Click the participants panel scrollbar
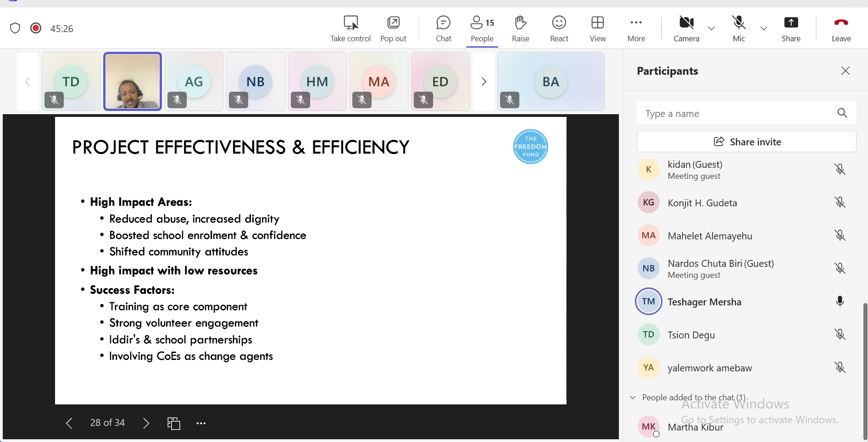Viewport: 868px width, 442px height. pyautogui.click(x=865, y=367)
